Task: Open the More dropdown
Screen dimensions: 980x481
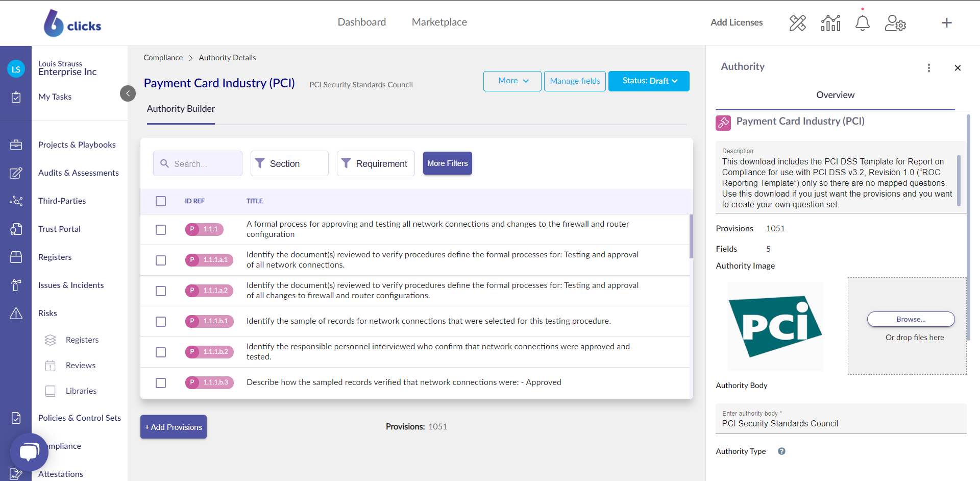Action: click(x=512, y=81)
